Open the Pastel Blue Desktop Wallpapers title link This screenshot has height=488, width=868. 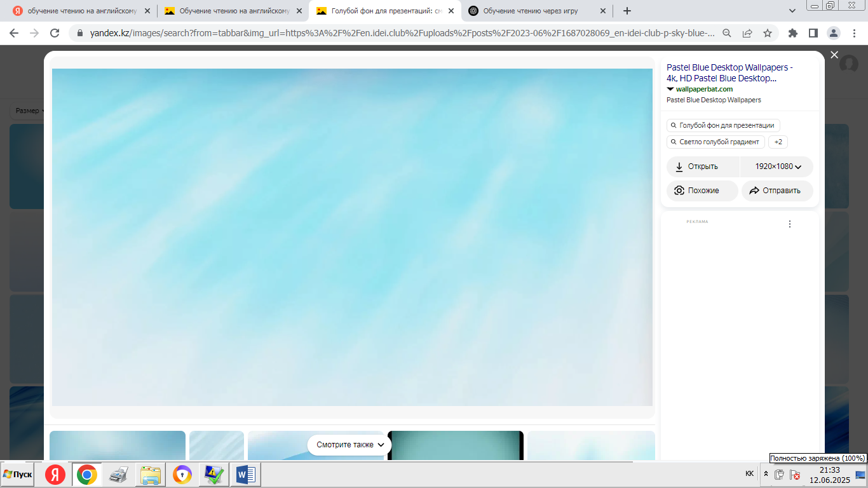[730, 73]
